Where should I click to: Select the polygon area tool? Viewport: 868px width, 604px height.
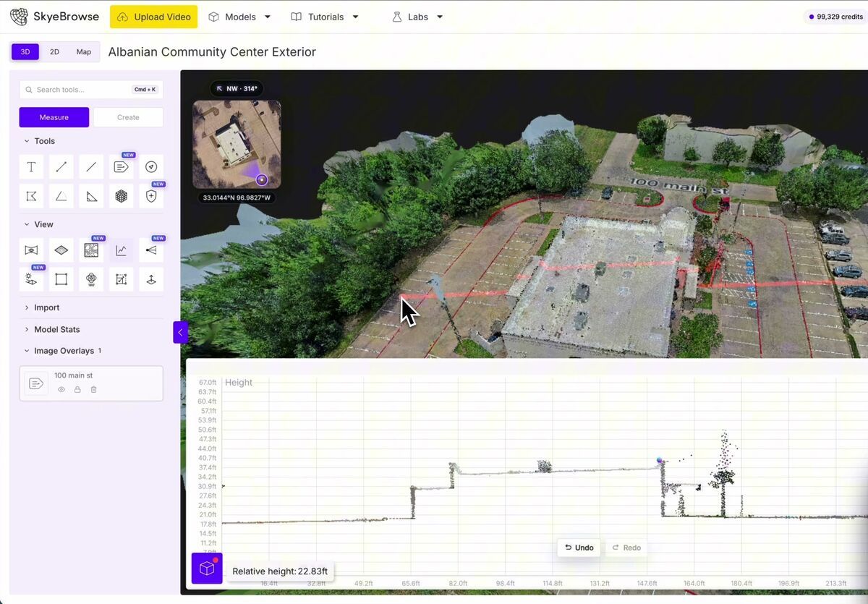[x=31, y=196]
